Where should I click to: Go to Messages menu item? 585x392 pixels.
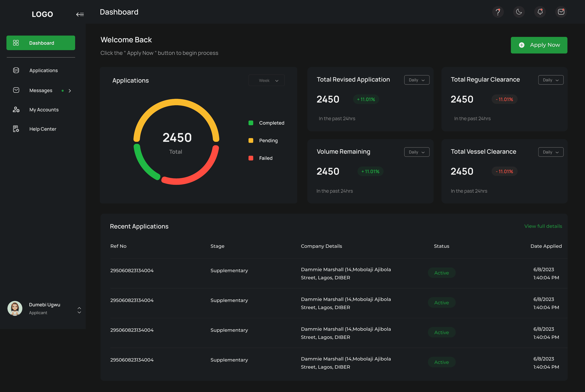(41, 91)
